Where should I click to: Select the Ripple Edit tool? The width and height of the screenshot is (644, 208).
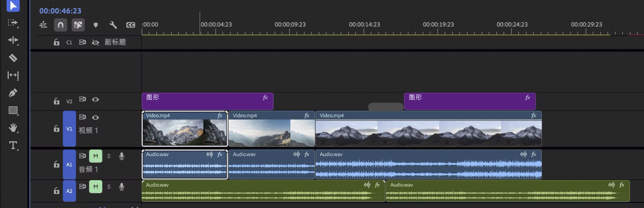tap(13, 41)
